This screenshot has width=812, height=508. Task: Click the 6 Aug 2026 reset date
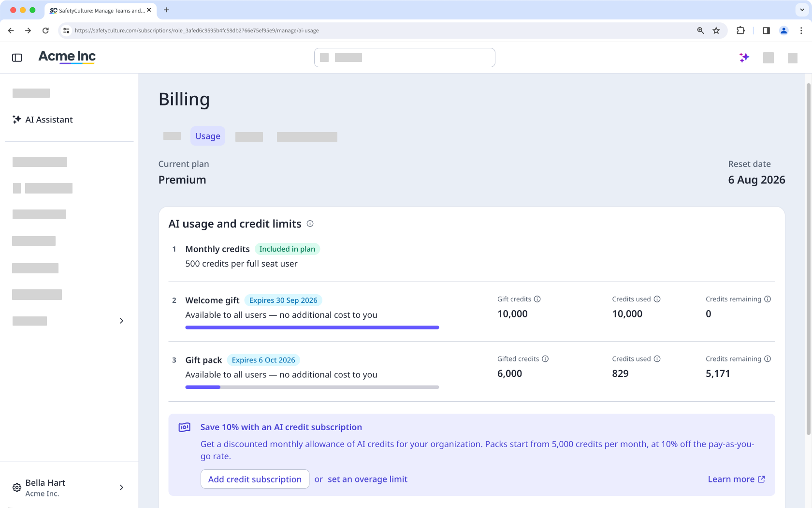[x=756, y=180]
